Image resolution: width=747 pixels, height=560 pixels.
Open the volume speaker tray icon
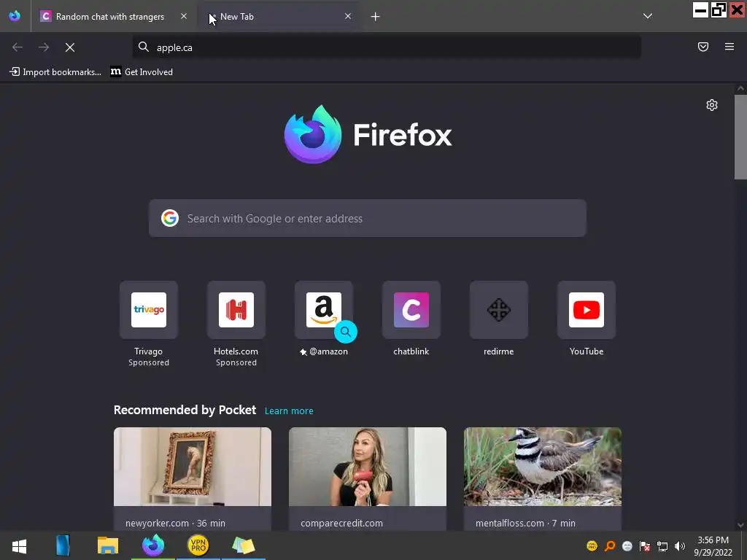point(680,546)
